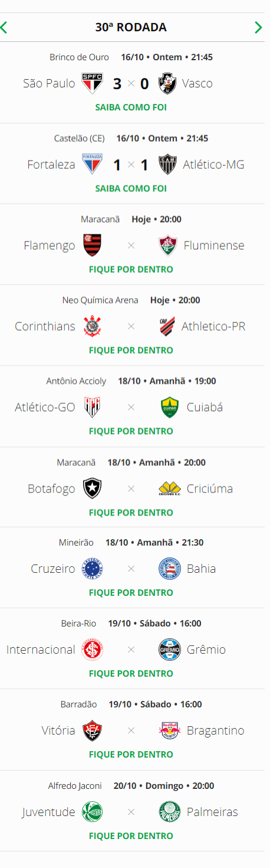Click the 30ª RODADA round heading
The image size is (270, 868).
pos(131,27)
